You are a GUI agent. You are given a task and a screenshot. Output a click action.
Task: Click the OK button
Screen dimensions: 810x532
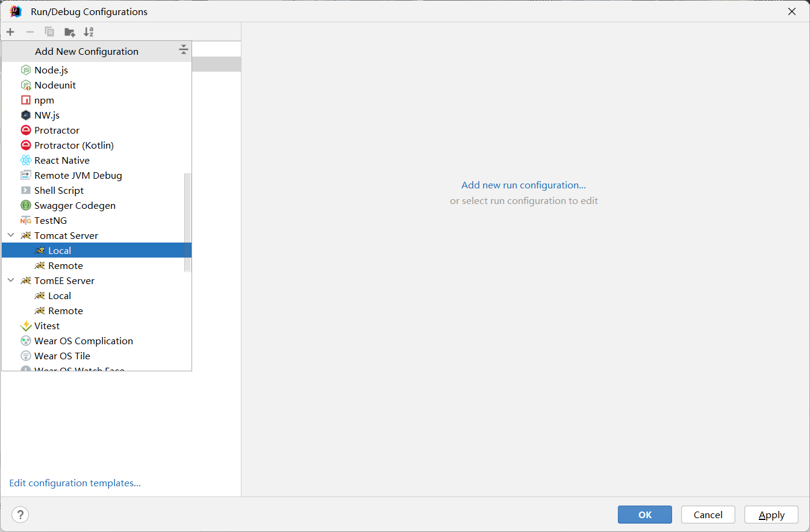coord(645,515)
